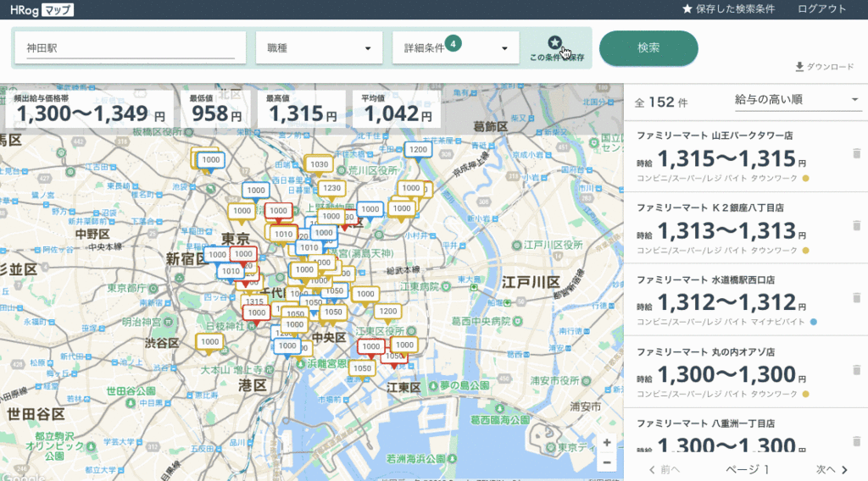Screen dimensions: 868x481
Task: Click the yellow 1030 map marker
Action: [x=319, y=165]
